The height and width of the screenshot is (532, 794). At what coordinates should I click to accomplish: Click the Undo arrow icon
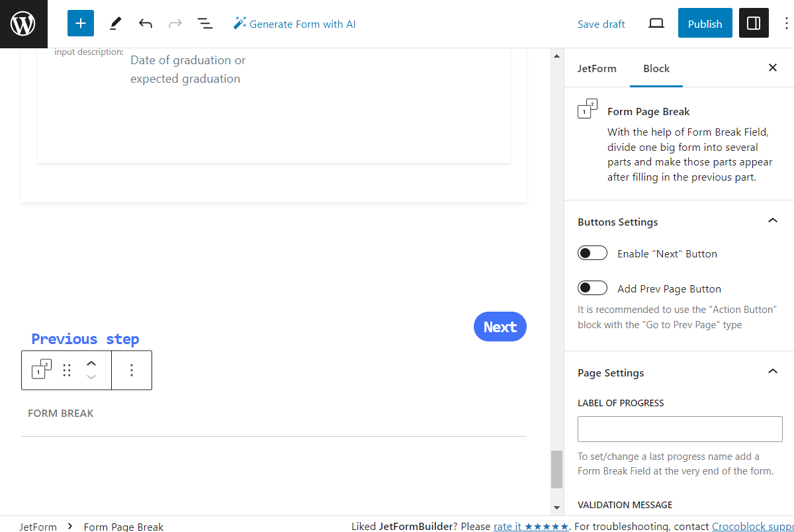click(x=145, y=22)
